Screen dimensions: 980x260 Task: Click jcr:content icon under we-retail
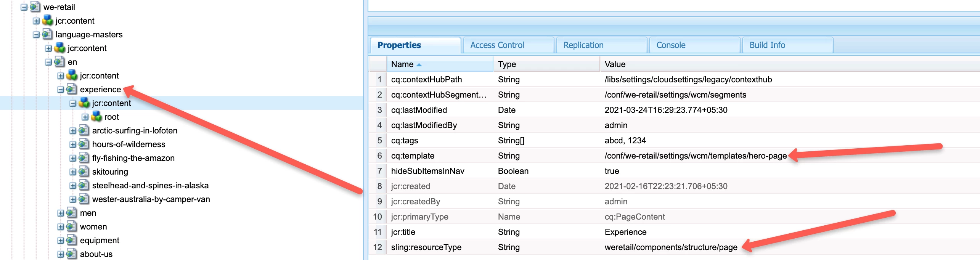47,21
